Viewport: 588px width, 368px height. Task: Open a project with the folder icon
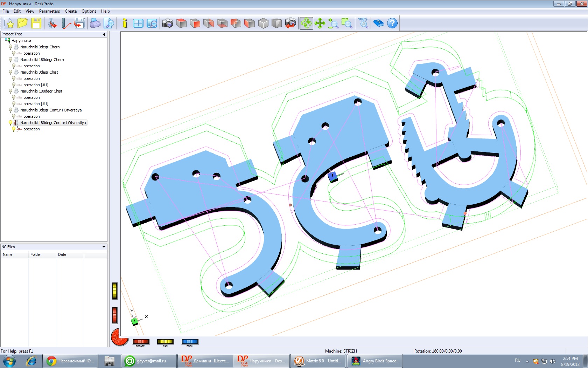(22, 23)
